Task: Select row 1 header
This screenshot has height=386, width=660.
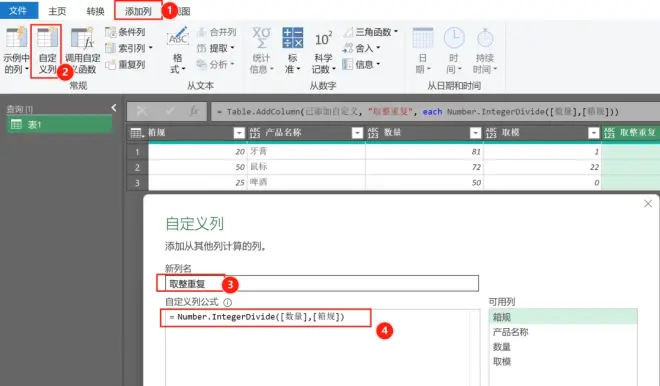Action: 137,152
